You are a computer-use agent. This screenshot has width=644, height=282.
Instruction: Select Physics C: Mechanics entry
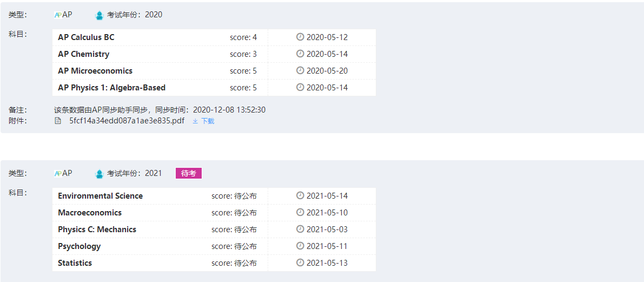(x=214, y=230)
